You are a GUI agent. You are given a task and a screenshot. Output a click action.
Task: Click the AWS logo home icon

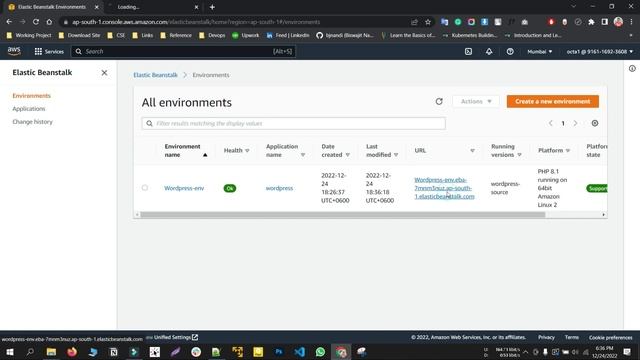tap(14, 51)
